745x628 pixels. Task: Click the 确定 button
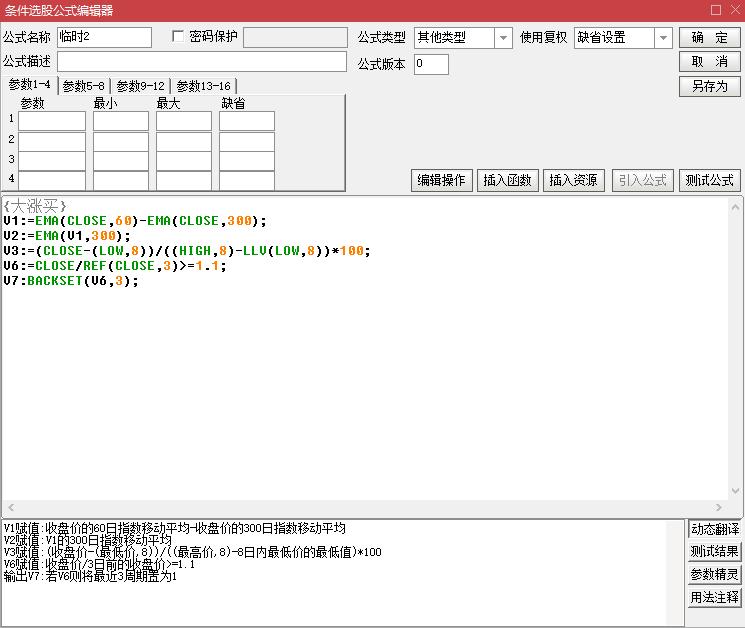click(710, 38)
